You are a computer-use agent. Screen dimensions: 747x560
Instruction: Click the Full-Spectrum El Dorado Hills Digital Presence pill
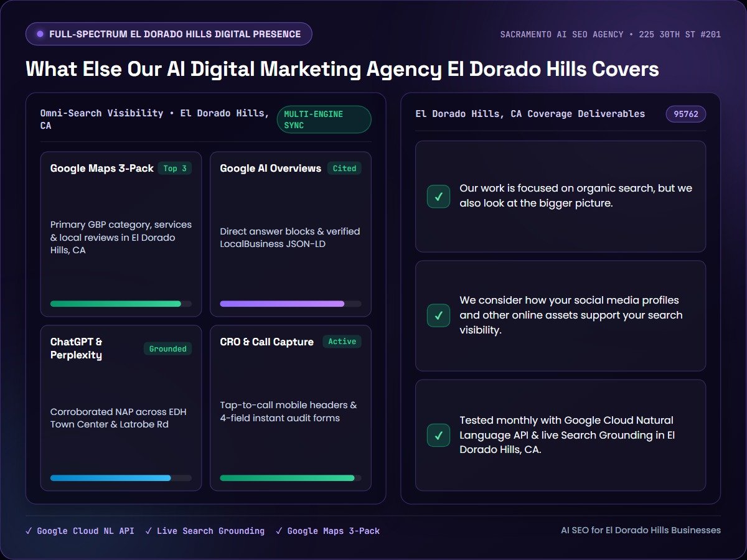pyautogui.click(x=169, y=34)
